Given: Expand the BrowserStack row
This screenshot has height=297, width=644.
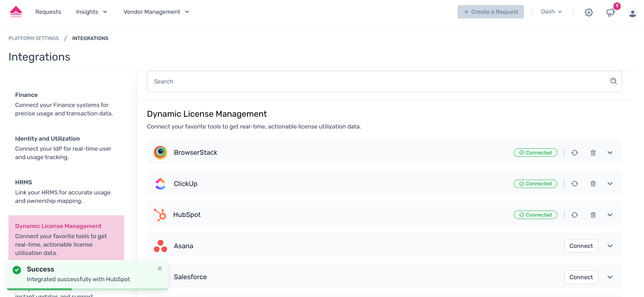Looking at the screenshot, I should click(610, 153).
